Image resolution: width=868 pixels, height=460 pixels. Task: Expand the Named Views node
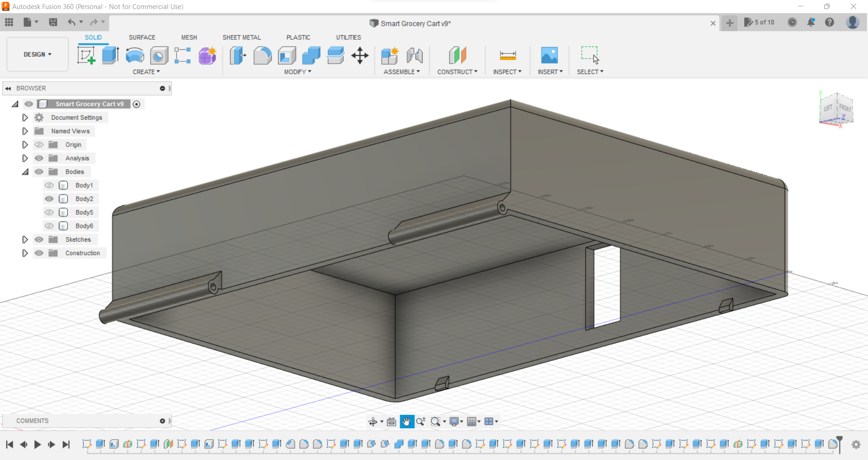[25, 131]
